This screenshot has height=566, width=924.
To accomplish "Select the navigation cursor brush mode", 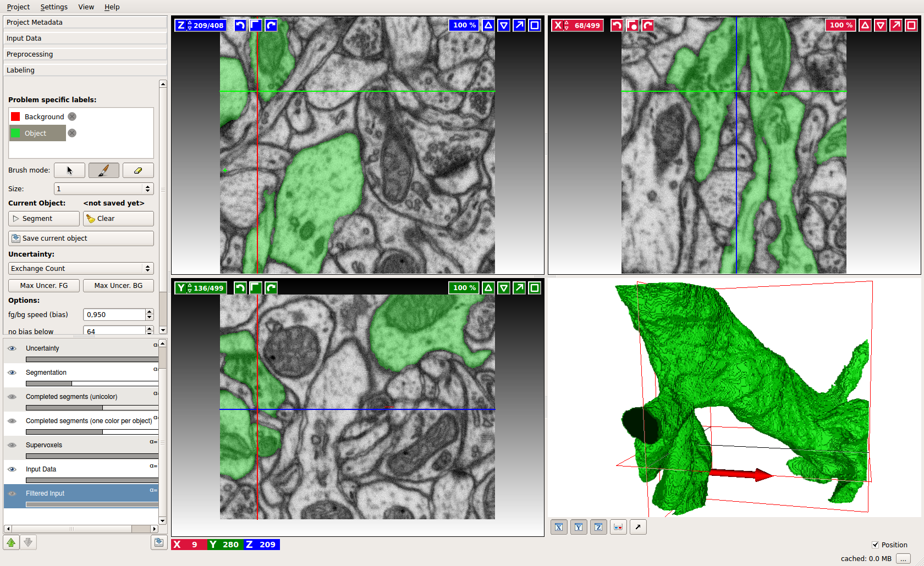I will click(x=69, y=170).
